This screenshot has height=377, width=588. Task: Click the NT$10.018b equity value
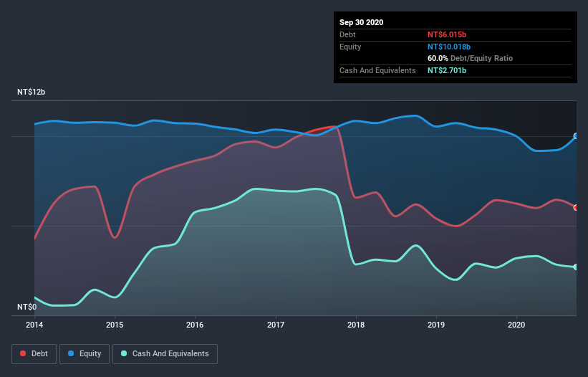[x=449, y=47]
